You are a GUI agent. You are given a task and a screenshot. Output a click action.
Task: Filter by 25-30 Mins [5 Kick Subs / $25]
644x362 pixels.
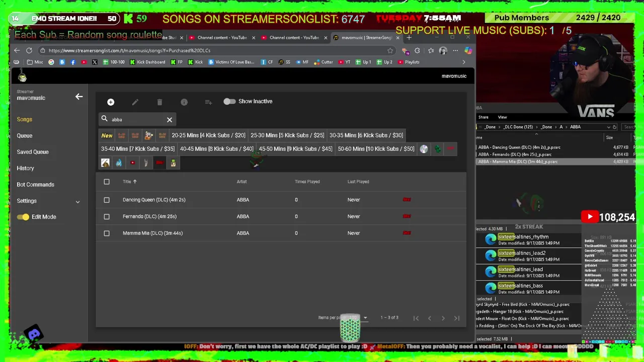click(287, 135)
